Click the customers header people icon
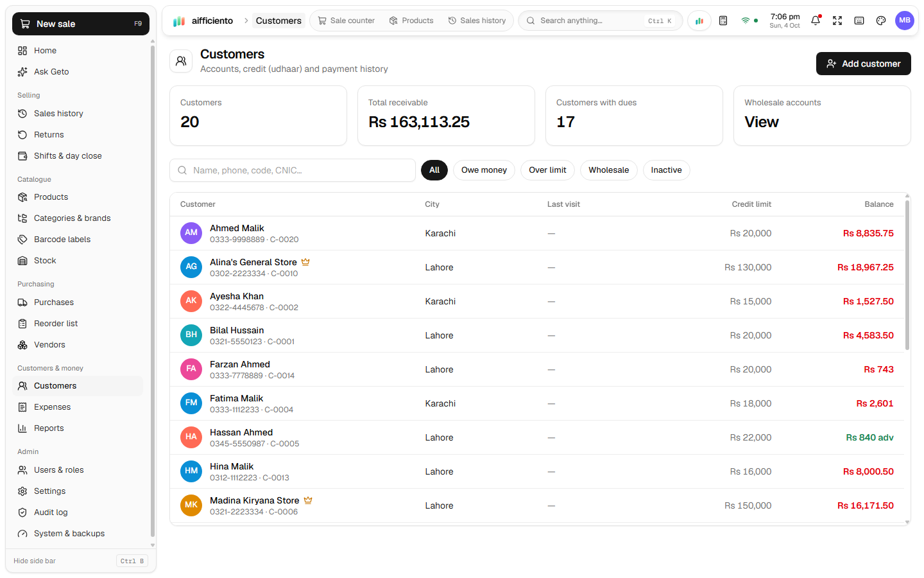This screenshot has height=578, width=924. point(181,61)
